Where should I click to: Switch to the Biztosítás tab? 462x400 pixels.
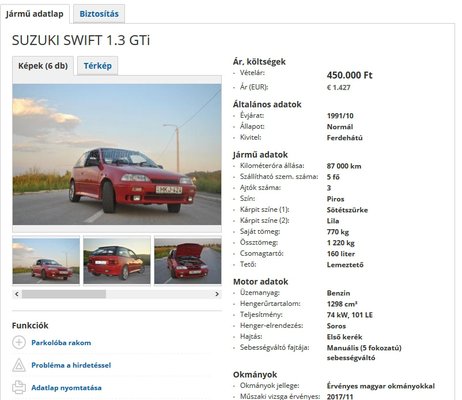(x=99, y=14)
